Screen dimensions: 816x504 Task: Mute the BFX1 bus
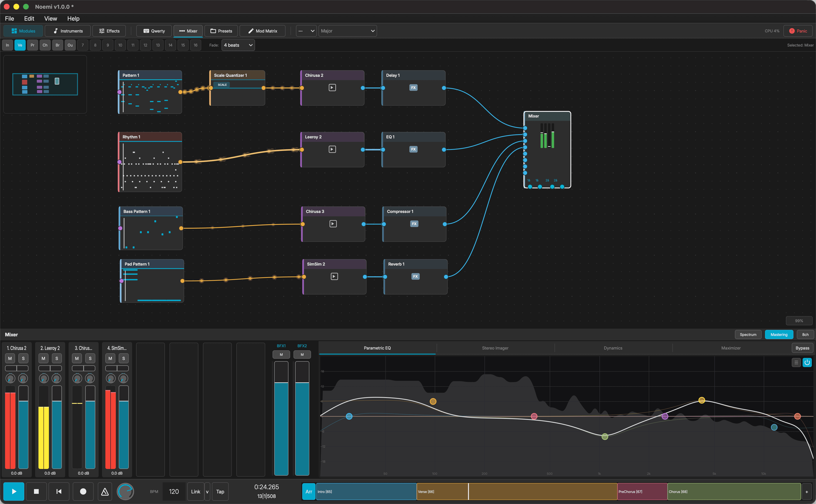click(x=281, y=354)
